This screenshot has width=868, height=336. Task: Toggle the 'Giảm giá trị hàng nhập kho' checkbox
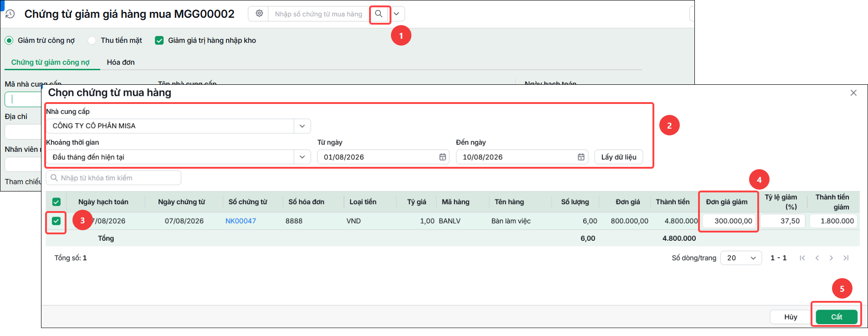[x=159, y=41]
